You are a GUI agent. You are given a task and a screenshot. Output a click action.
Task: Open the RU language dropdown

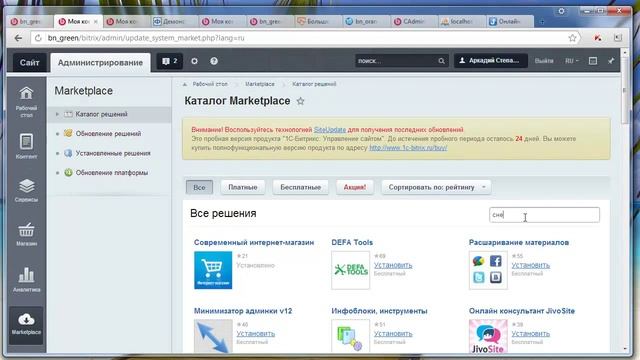(571, 61)
